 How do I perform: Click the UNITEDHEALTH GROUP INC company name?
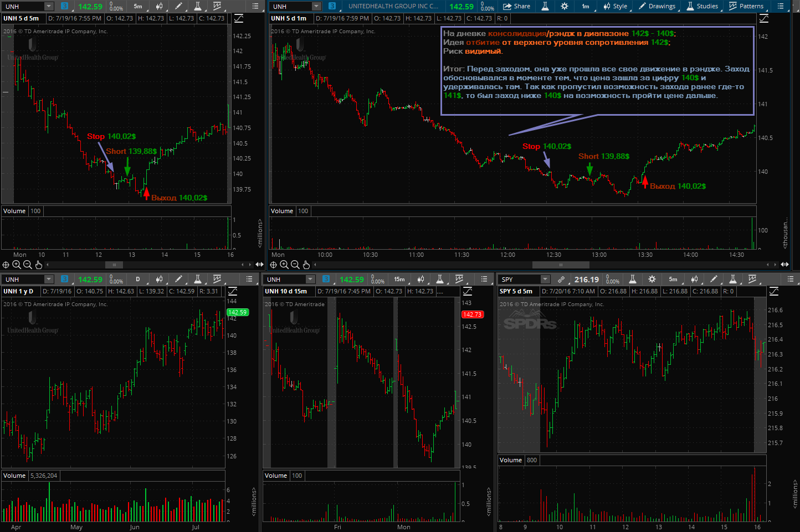(393, 6)
